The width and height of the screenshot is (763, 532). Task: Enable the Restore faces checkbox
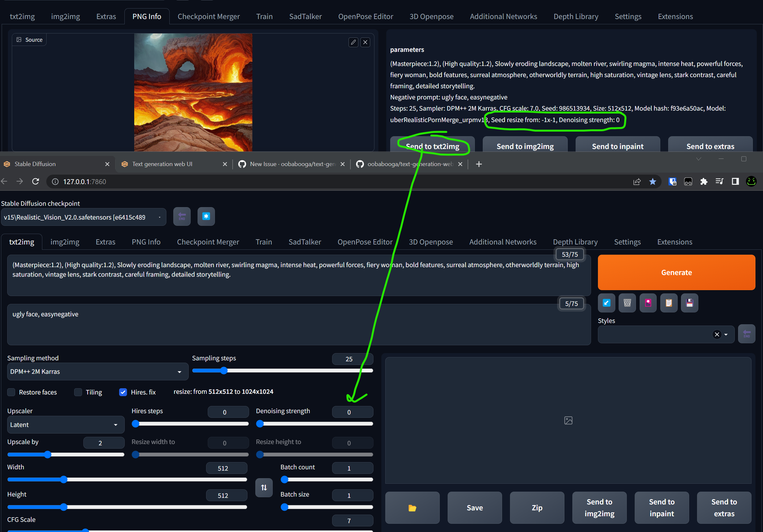click(x=11, y=392)
